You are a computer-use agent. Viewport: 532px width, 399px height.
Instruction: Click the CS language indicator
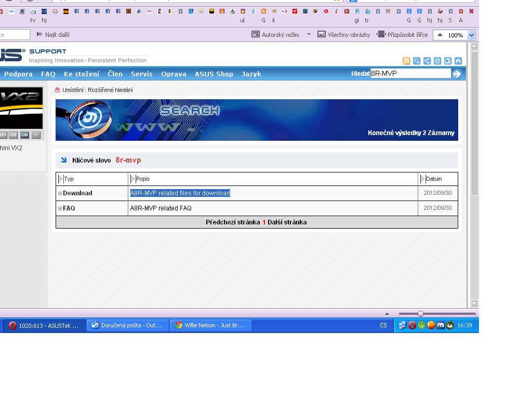tap(383, 325)
